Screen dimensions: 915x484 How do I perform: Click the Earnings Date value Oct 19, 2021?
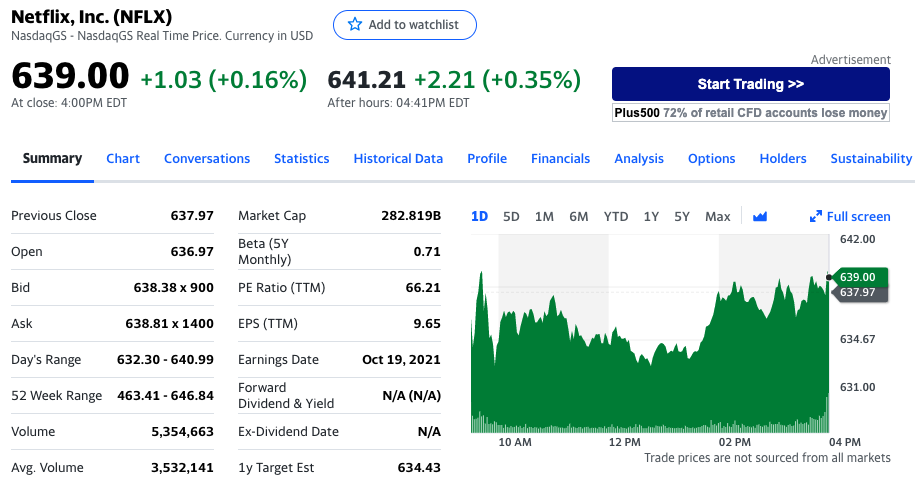point(401,360)
